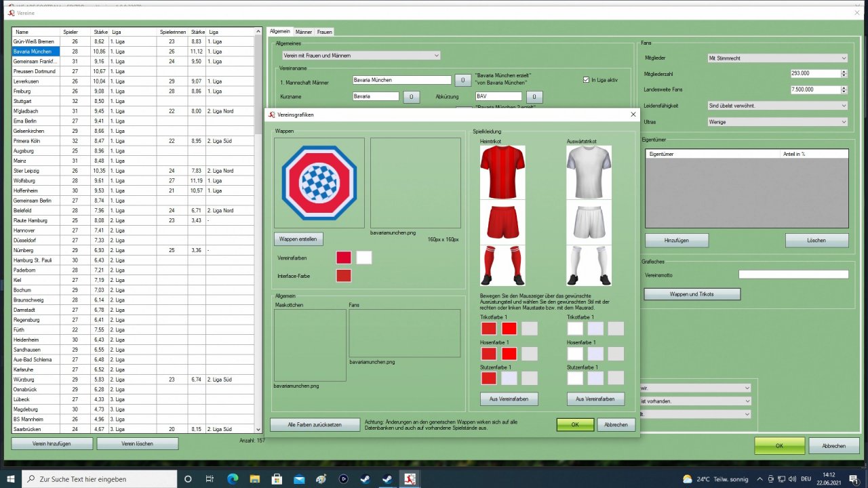Click the club crest image in Wappen
The image size is (868, 488).
[x=319, y=183]
